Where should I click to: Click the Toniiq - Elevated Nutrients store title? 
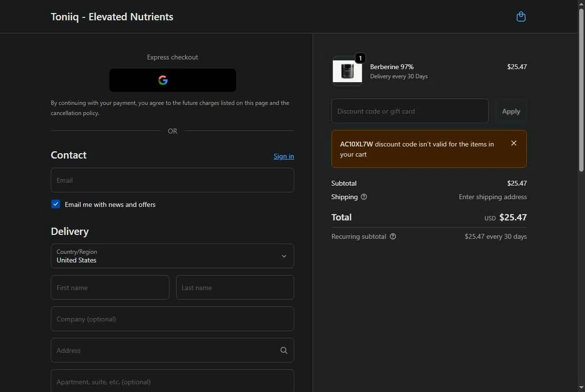tap(112, 17)
